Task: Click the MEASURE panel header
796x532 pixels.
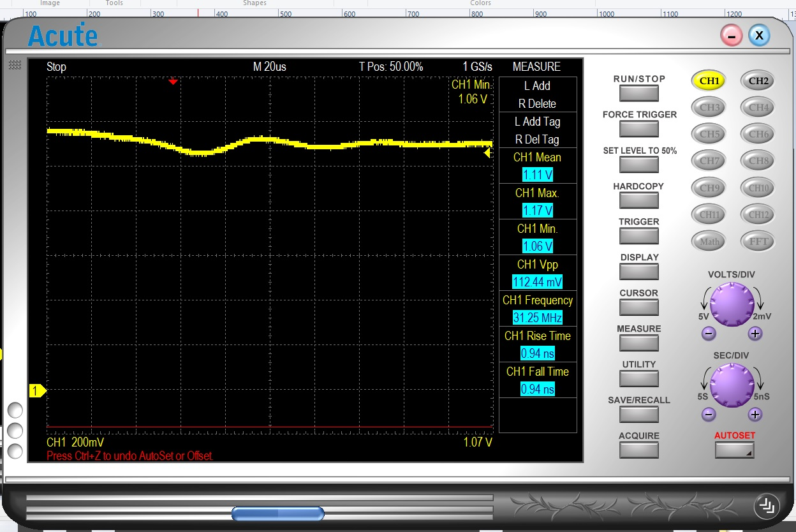Action: [x=537, y=66]
